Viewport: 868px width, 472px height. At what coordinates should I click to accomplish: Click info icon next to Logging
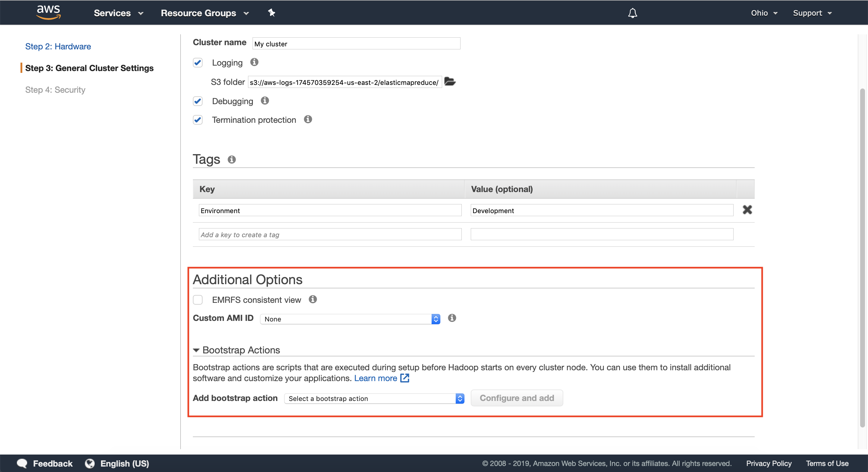point(254,62)
